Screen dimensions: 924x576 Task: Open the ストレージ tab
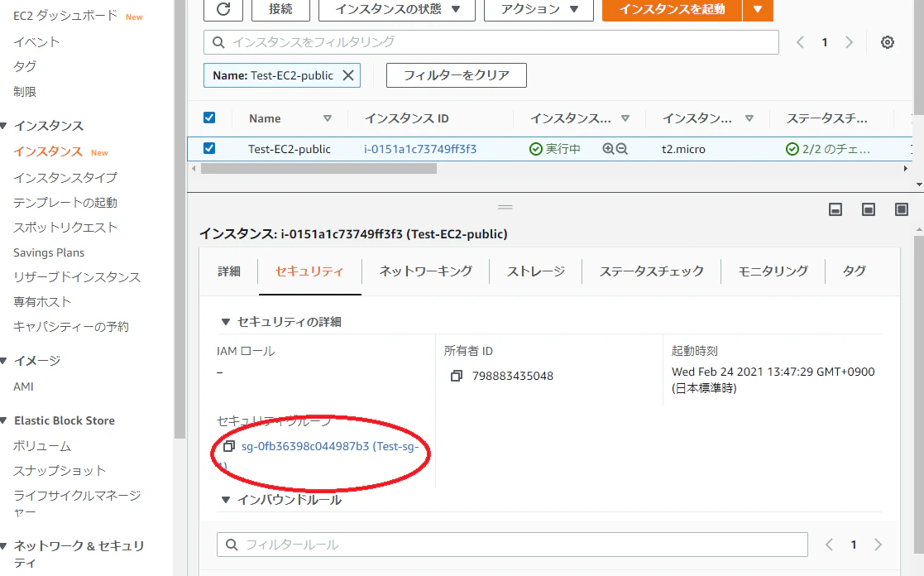point(536,271)
